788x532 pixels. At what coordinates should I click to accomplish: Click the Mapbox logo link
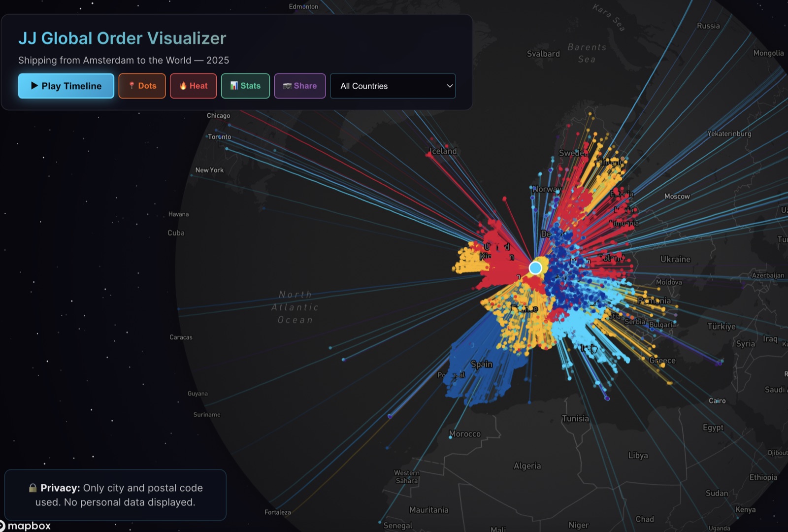coord(25,526)
